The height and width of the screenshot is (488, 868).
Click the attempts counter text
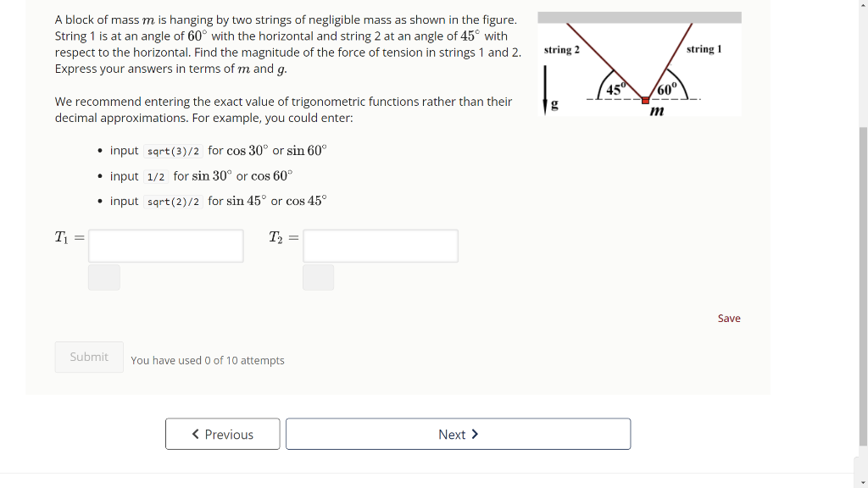208,360
